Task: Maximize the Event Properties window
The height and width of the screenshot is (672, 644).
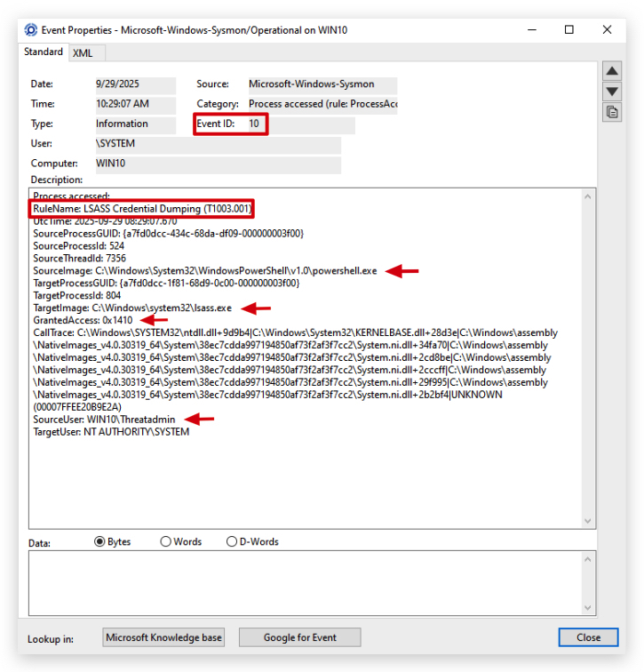Action: (569, 29)
